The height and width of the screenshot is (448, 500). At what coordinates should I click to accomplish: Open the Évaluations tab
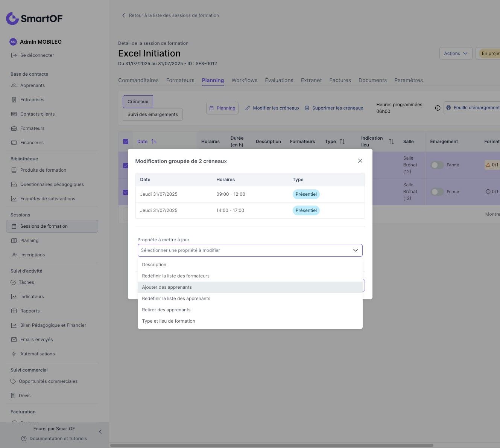(x=279, y=80)
